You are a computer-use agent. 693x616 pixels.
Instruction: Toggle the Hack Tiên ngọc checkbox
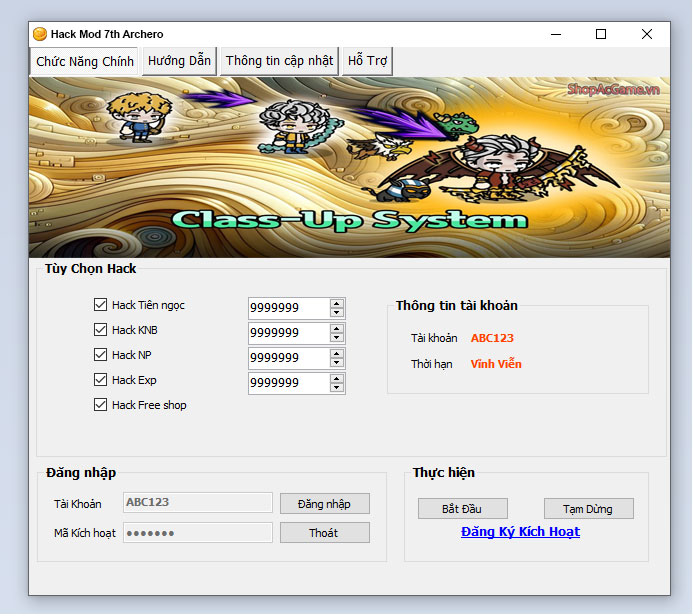[100, 305]
